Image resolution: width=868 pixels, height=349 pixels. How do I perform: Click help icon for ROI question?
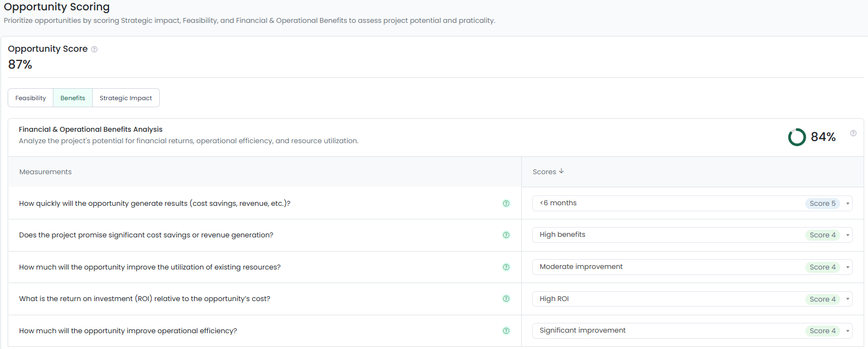pos(506,299)
